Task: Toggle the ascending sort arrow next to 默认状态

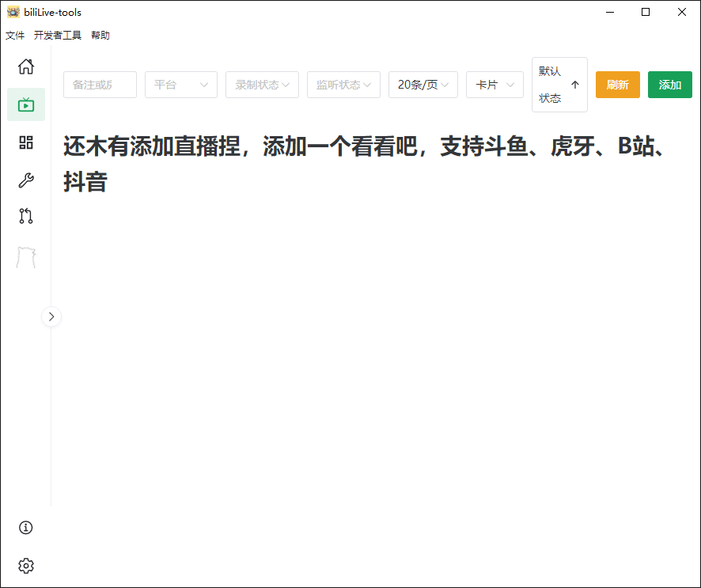Action: tap(577, 85)
